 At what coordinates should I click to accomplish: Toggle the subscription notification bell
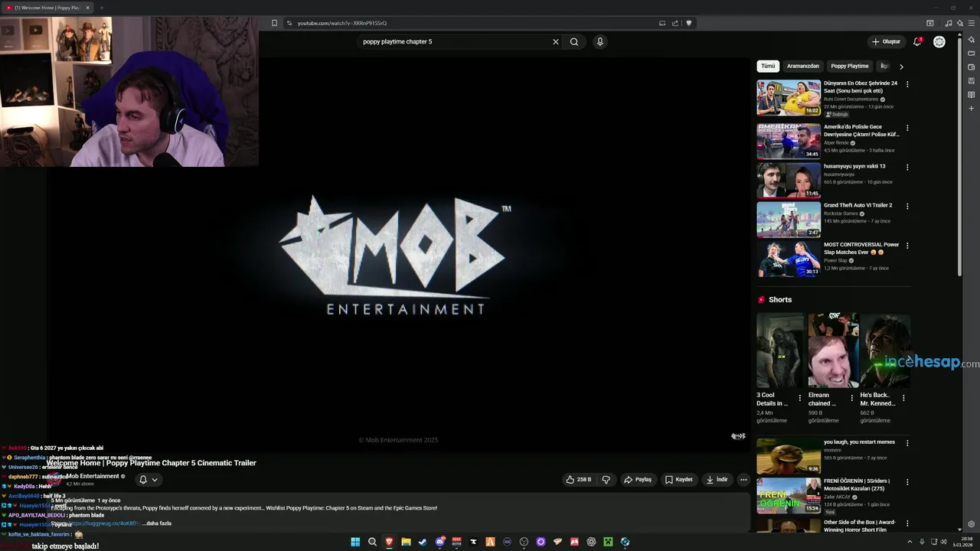pyautogui.click(x=142, y=480)
